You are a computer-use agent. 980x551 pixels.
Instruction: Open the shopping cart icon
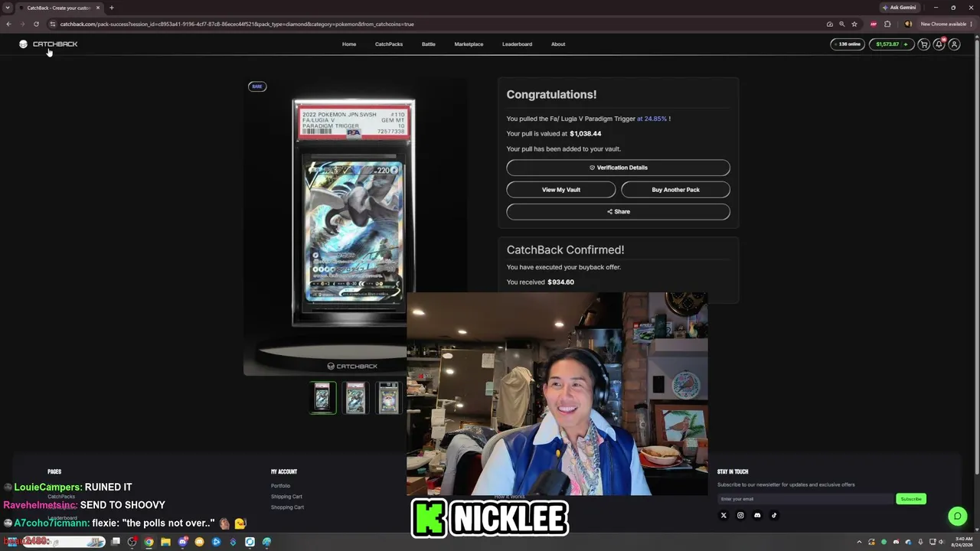[x=924, y=44]
